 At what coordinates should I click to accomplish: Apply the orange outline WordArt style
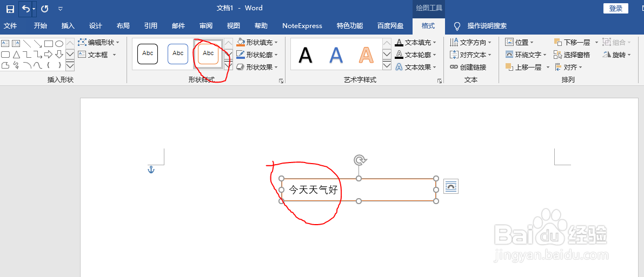(x=367, y=55)
